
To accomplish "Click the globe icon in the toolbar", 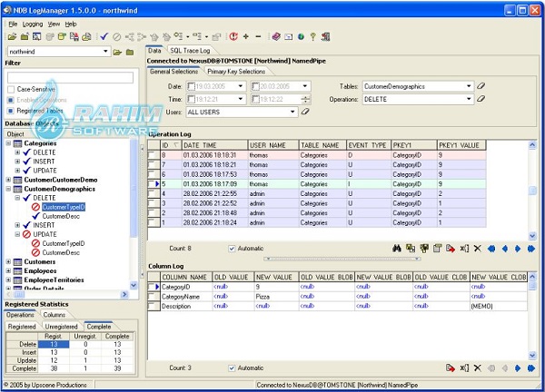I will point(301,36).
